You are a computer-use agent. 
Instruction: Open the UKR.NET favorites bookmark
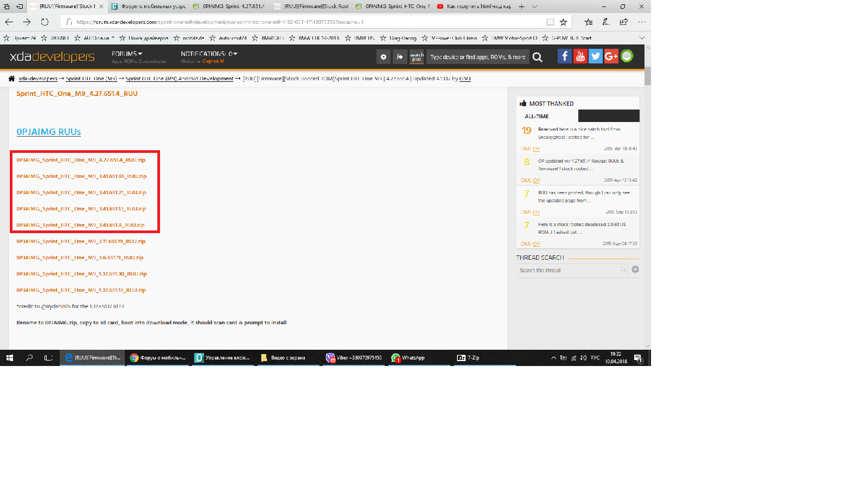(56, 38)
